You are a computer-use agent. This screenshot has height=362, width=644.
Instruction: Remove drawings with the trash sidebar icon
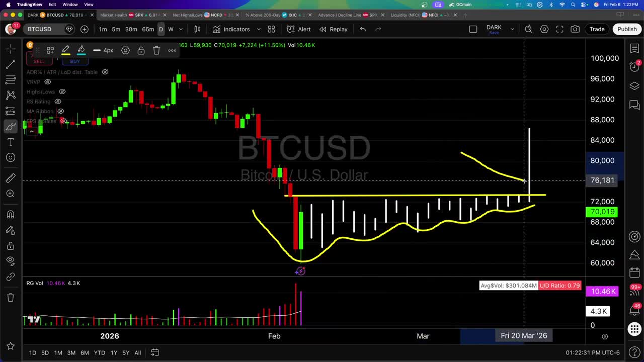[10, 297]
